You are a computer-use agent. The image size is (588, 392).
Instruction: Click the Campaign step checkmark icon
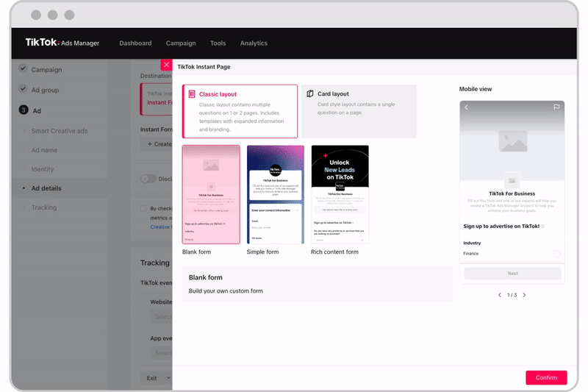[24, 70]
